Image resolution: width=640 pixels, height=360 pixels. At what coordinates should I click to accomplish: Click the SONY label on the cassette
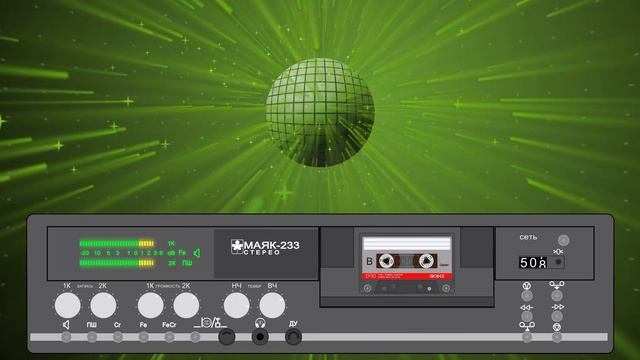click(437, 276)
